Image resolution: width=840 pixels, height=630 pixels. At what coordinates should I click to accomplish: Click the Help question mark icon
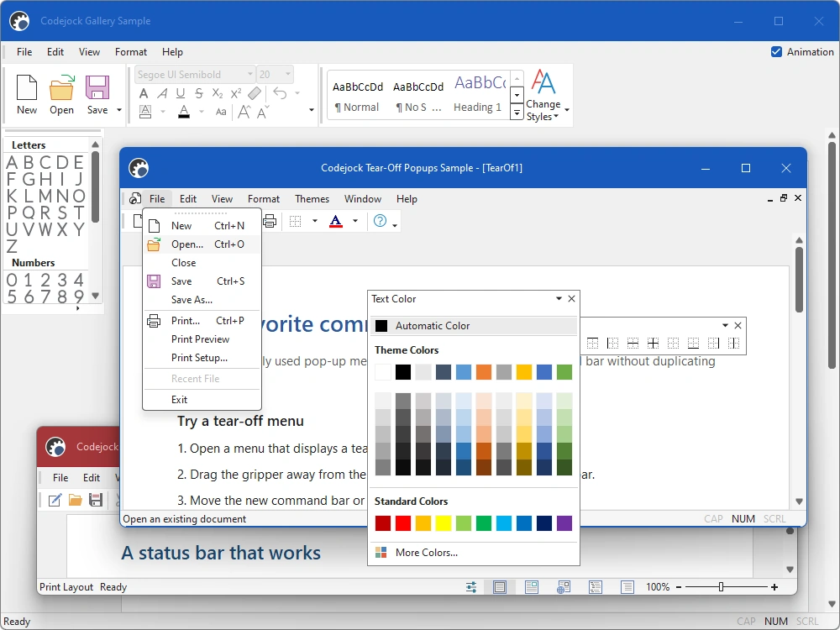[380, 221]
